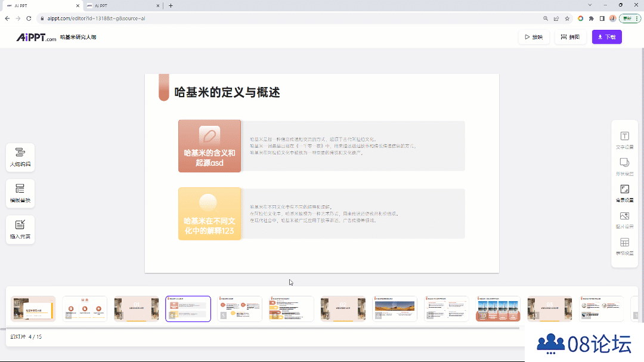Open background settings in right sidebar
Image resolution: width=644 pixels, height=362 pixels.
tap(624, 193)
